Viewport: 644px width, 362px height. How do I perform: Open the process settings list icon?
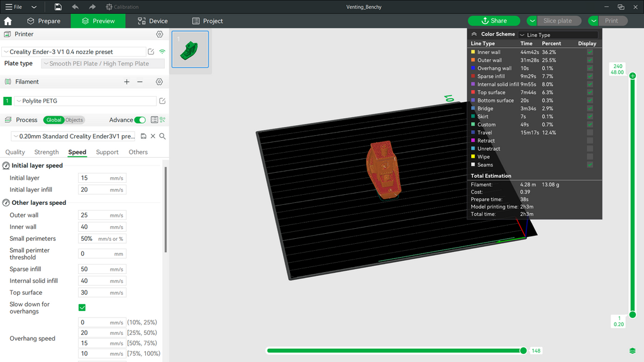click(x=154, y=120)
